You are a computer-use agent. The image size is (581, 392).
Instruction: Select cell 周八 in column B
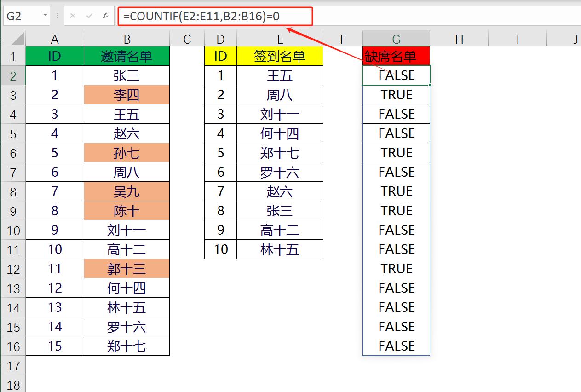127,172
